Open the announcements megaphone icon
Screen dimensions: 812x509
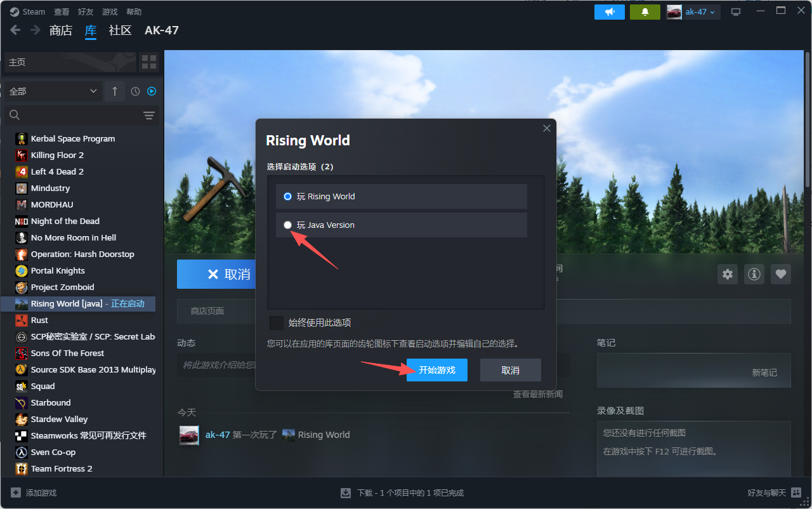[x=610, y=12]
